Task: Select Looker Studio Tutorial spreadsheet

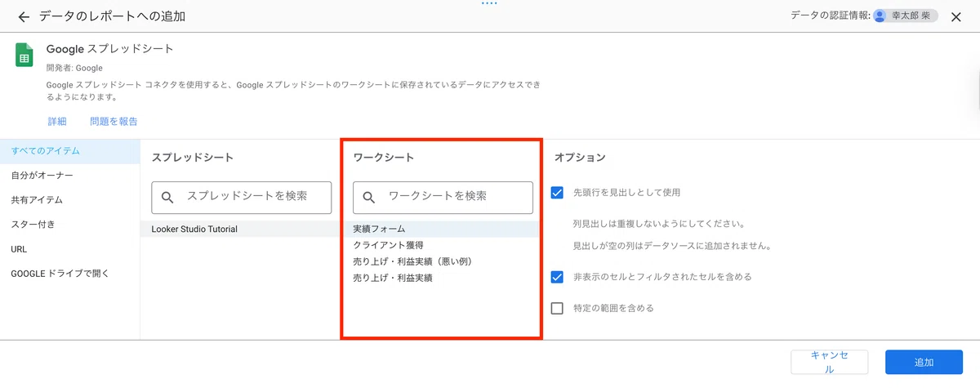Action: pos(241,229)
